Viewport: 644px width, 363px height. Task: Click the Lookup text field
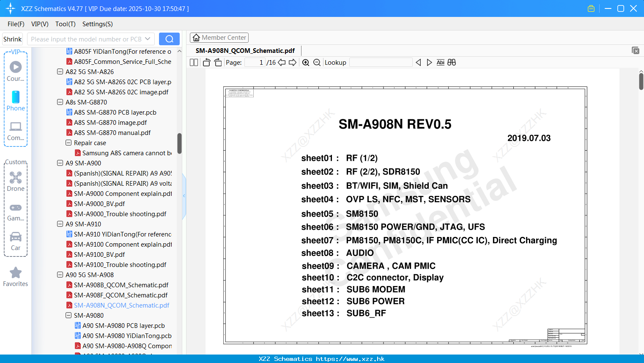coord(381,63)
